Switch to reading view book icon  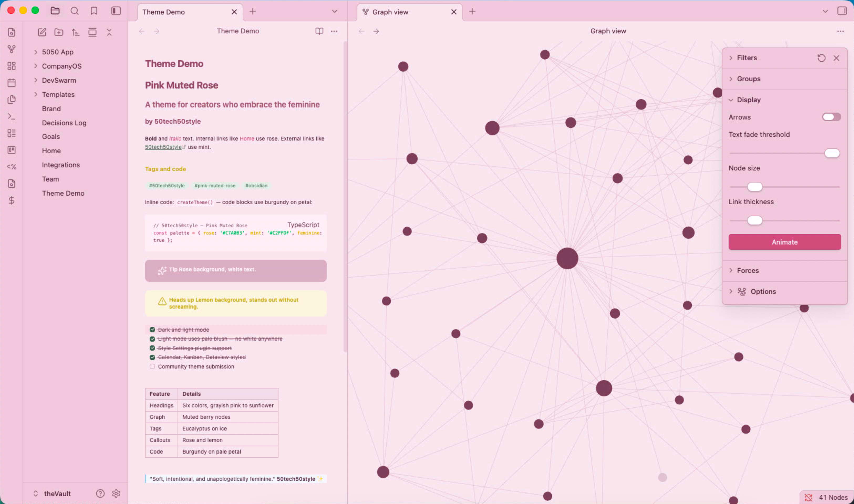319,31
